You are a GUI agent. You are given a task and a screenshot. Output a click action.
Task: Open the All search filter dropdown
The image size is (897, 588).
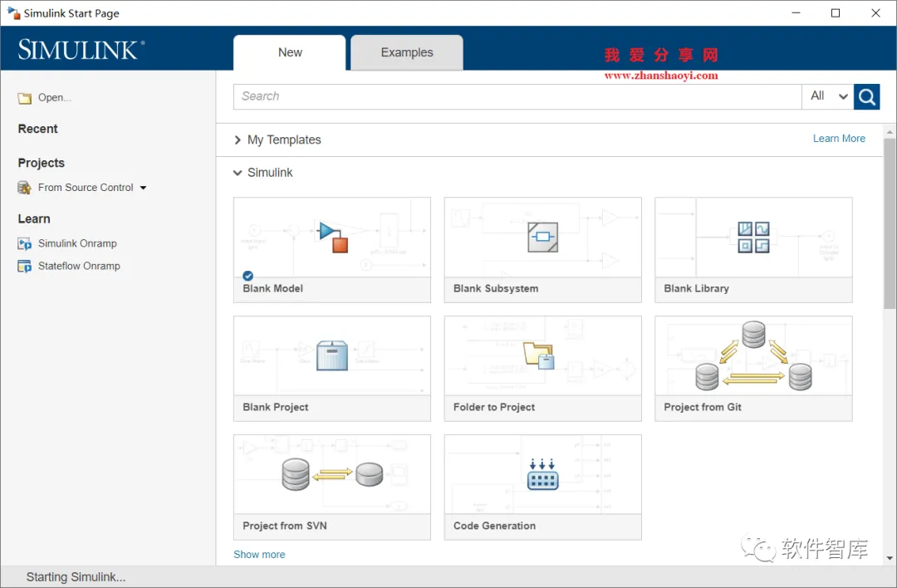click(828, 96)
